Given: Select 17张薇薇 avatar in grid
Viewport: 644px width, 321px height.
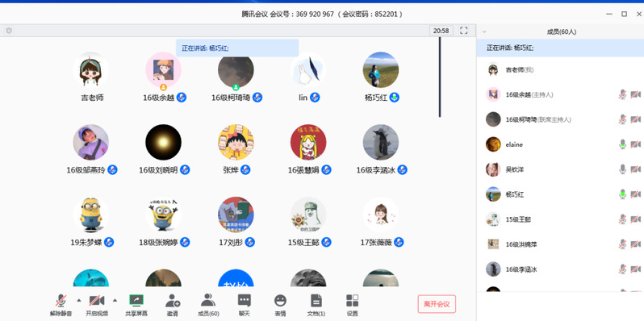Looking at the screenshot, I should (381, 215).
